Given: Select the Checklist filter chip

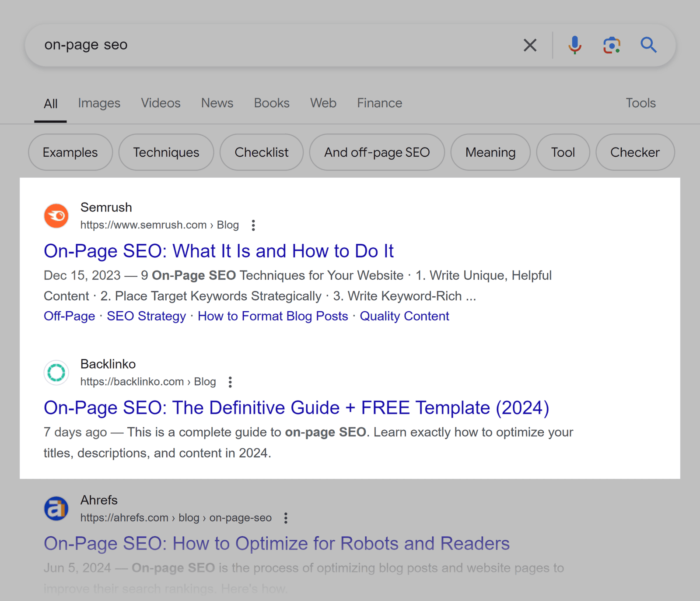Looking at the screenshot, I should pos(261,152).
